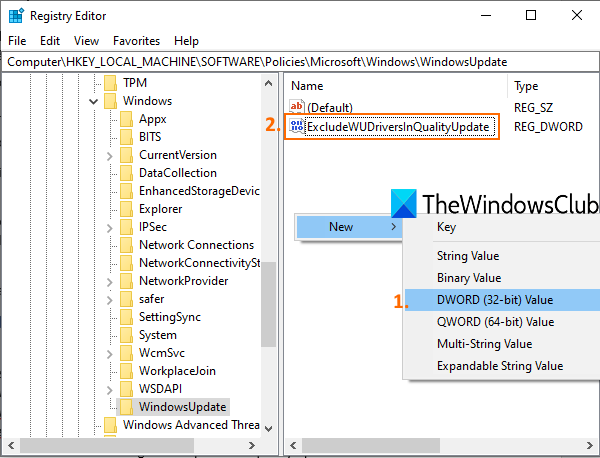Click the (Default) string value icon
This screenshot has height=458, width=600.
tap(297, 106)
